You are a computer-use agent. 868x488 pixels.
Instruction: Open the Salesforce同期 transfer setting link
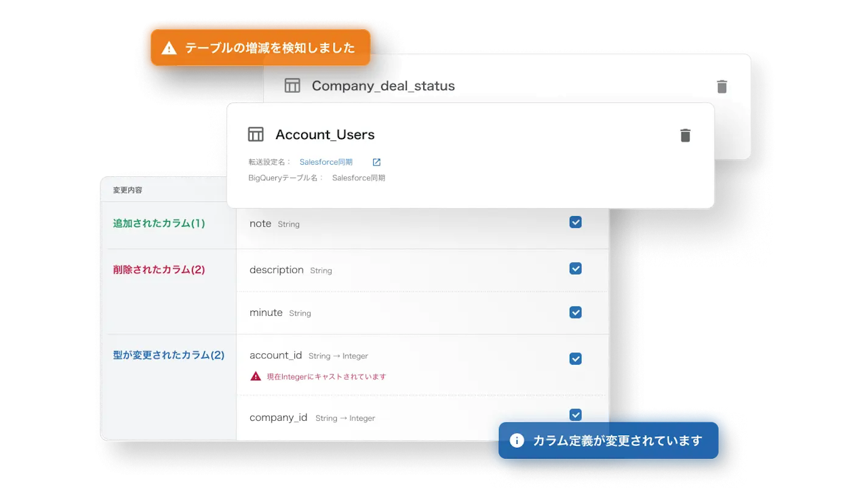pyautogui.click(x=326, y=162)
